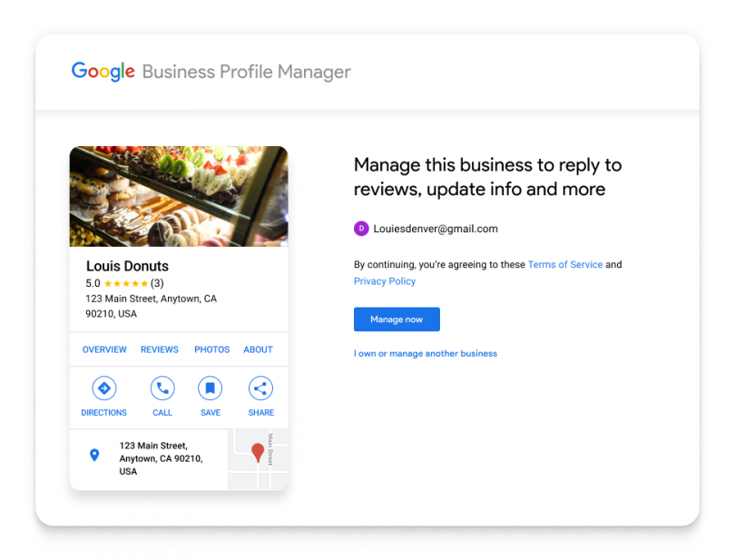This screenshot has width=735, height=560.
Task: Open the Terms of Service link
Action: [565, 264]
